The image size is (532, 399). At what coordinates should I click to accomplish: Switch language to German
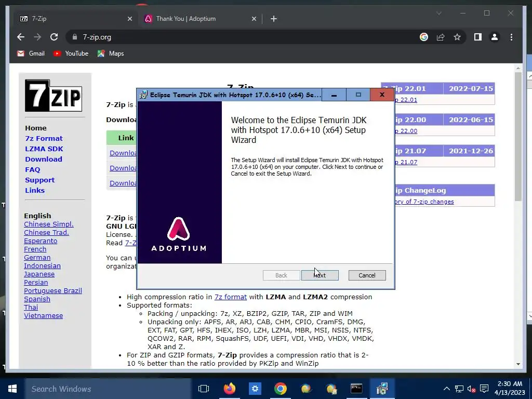[x=37, y=258]
